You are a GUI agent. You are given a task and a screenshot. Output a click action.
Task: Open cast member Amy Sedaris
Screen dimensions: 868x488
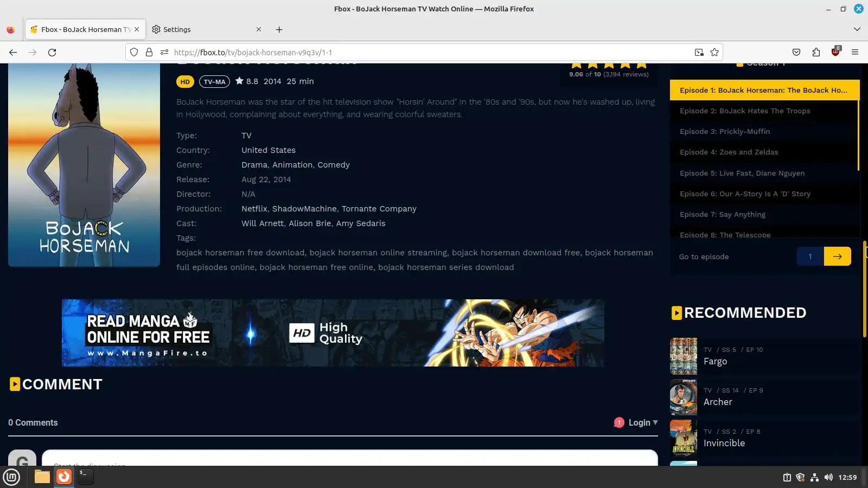point(361,223)
